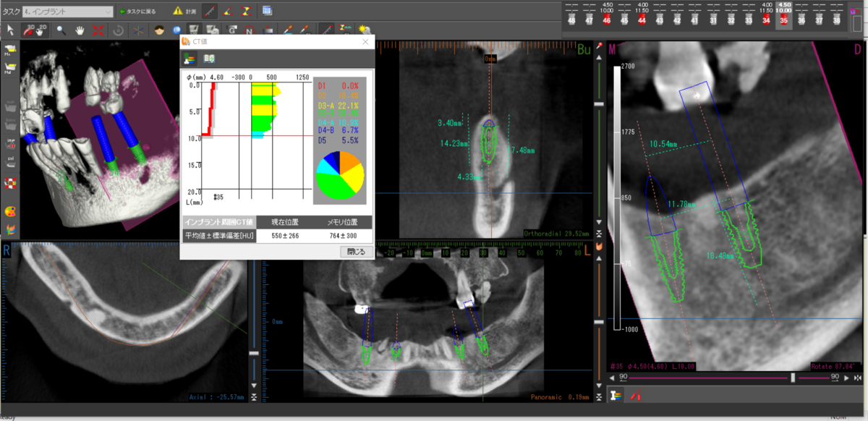The height and width of the screenshot is (421, 868).
Task: Toggle the ruler distance measurement tool
Action: pyautogui.click(x=209, y=12)
